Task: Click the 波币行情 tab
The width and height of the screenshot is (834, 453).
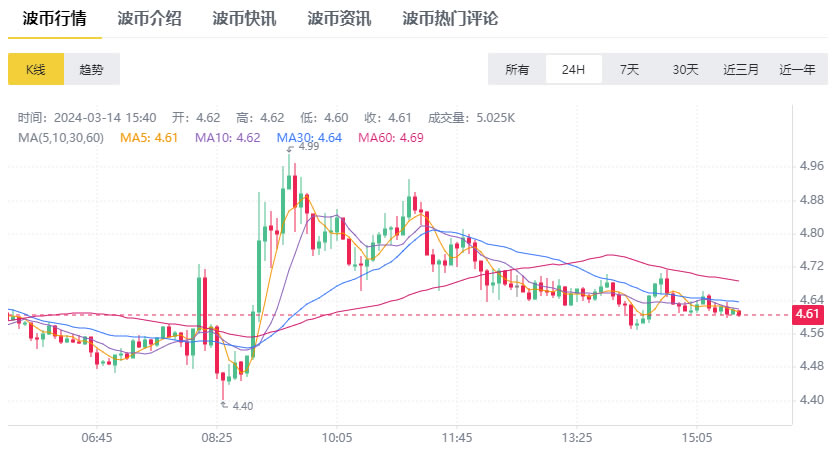Action: pyautogui.click(x=54, y=19)
